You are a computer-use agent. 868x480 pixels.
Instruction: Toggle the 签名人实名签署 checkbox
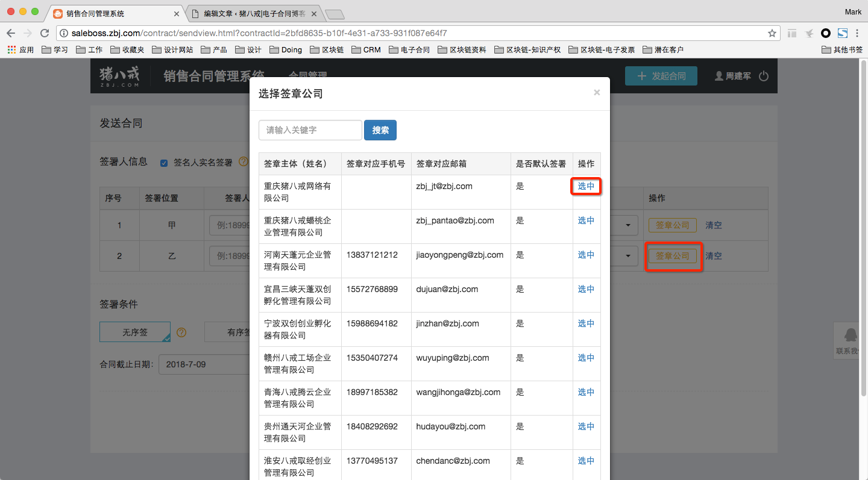click(163, 163)
